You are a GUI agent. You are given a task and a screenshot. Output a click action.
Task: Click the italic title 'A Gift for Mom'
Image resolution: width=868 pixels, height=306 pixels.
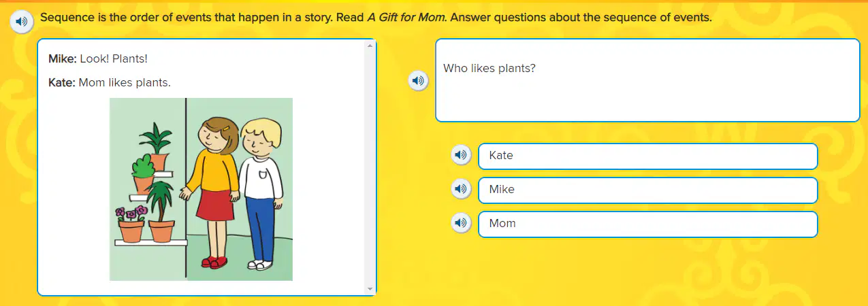(x=407, y=18)
